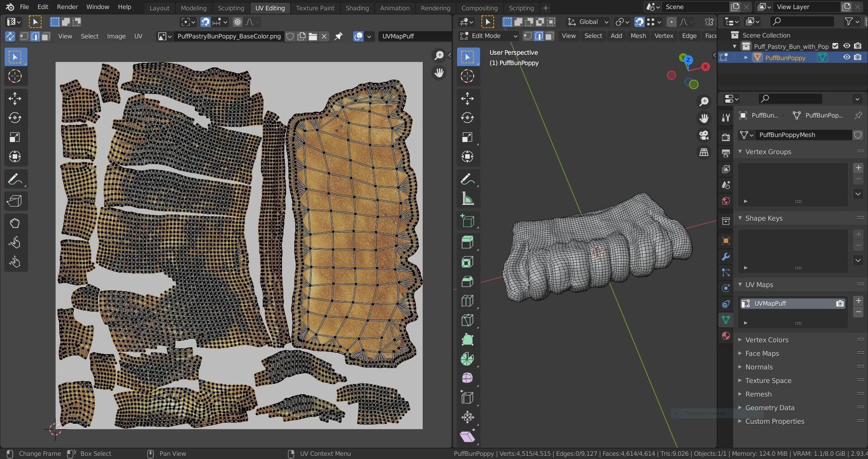Select the Annotate tool in UV editor
The height and width of the screenshot is (459, 868).
pyautogui.click(x=15, y=180)
